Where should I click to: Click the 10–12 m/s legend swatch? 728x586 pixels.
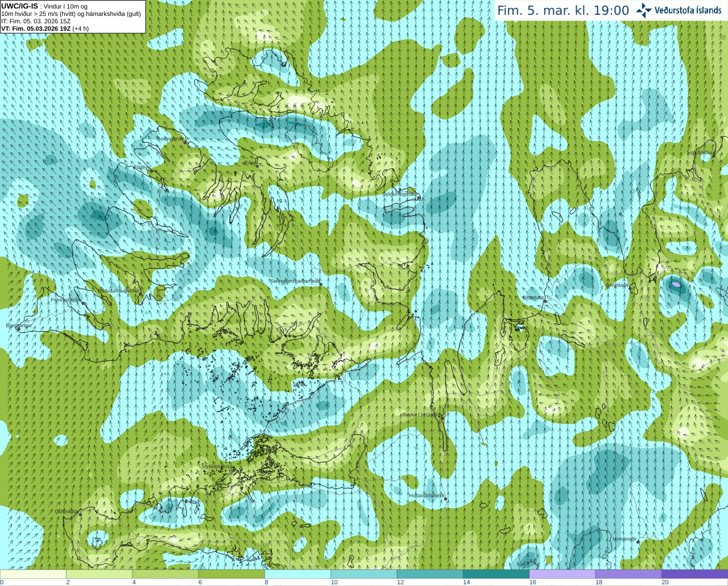tap(364, 574)
